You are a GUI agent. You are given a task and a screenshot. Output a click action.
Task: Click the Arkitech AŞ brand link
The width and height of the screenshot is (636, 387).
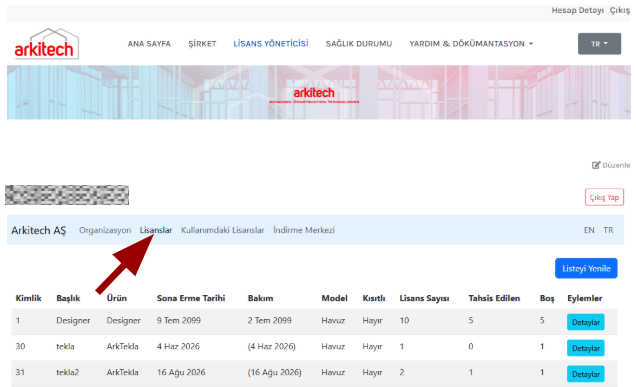tap(39, 230)
